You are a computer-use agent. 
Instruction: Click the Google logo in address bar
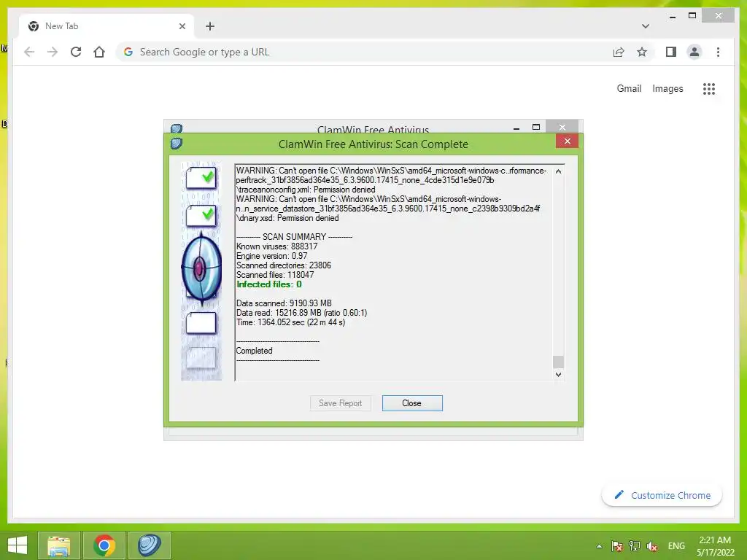click(128, 52)
